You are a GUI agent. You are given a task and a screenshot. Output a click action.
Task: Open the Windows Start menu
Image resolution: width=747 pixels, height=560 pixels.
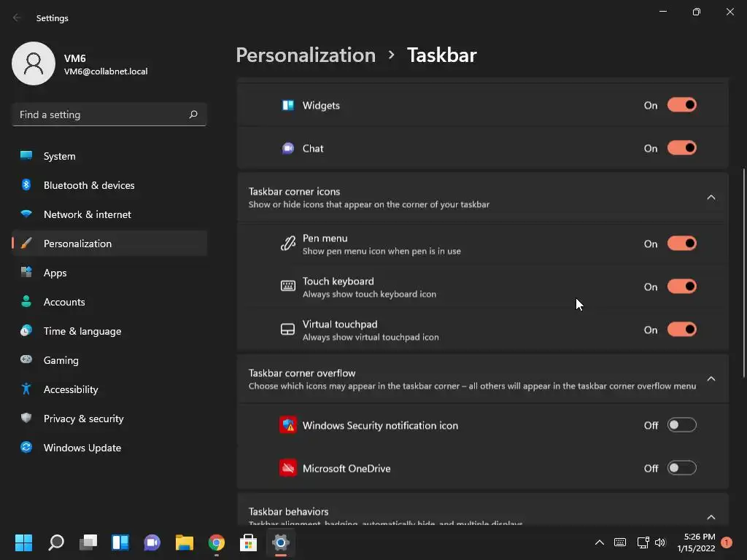[23, 542]
